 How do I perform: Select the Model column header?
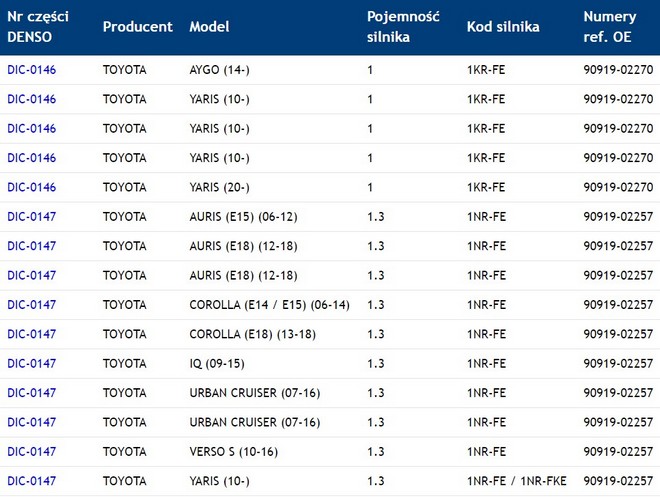click(209, 27)
